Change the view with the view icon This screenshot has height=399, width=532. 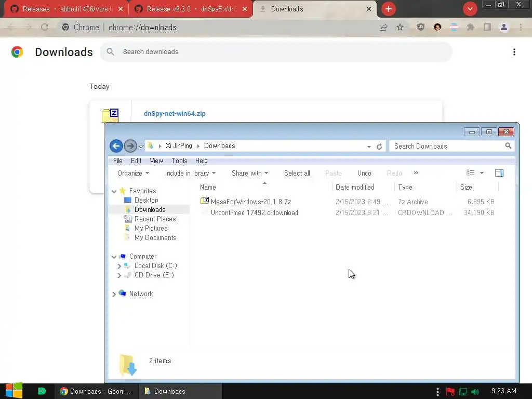coord(470,173)
